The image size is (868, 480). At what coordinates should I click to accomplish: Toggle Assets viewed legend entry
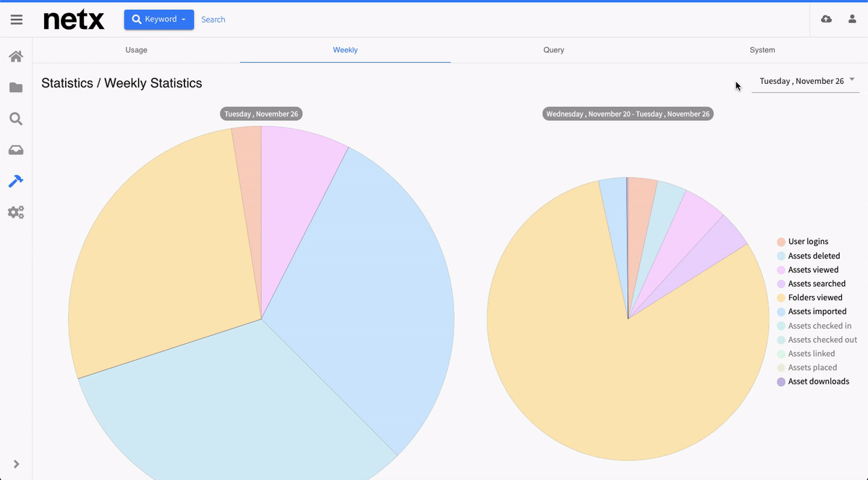coord(807,269)
